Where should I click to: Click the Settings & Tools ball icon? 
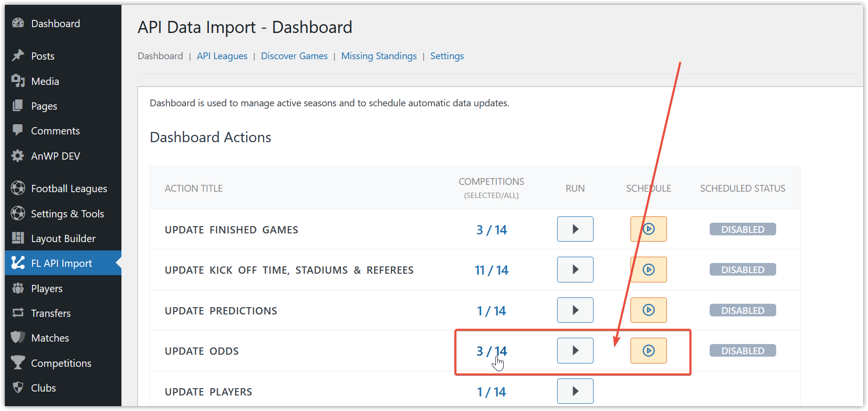[18, 213]
